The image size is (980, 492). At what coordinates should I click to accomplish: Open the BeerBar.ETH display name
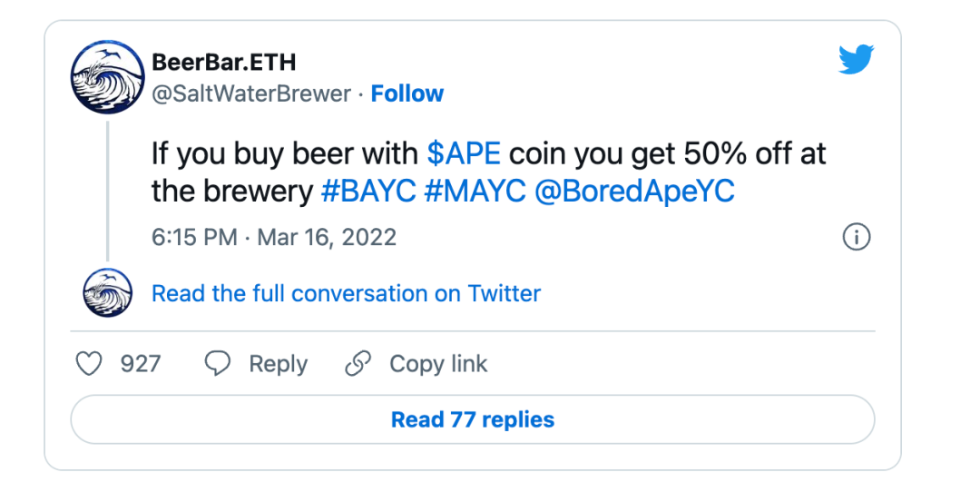(224, 62)
